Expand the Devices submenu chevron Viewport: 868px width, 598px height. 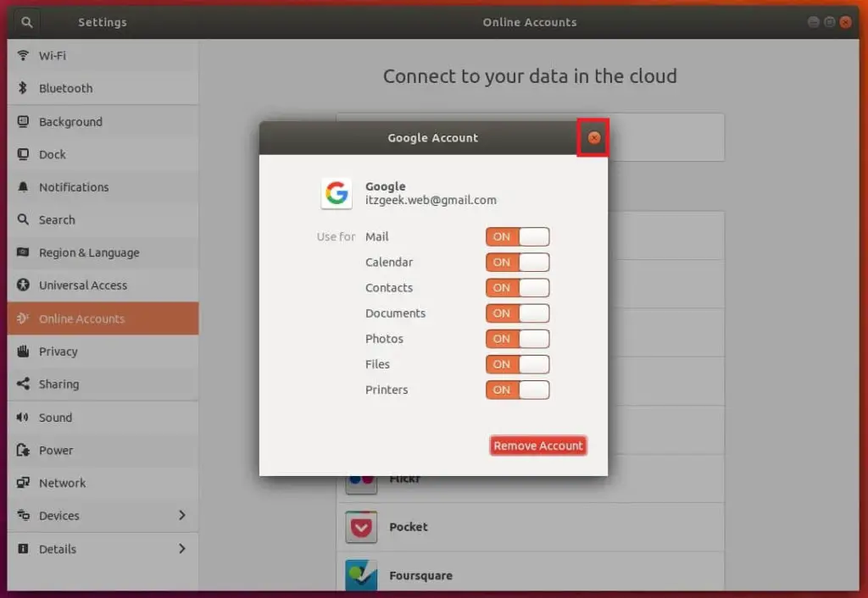pos(181,515)
